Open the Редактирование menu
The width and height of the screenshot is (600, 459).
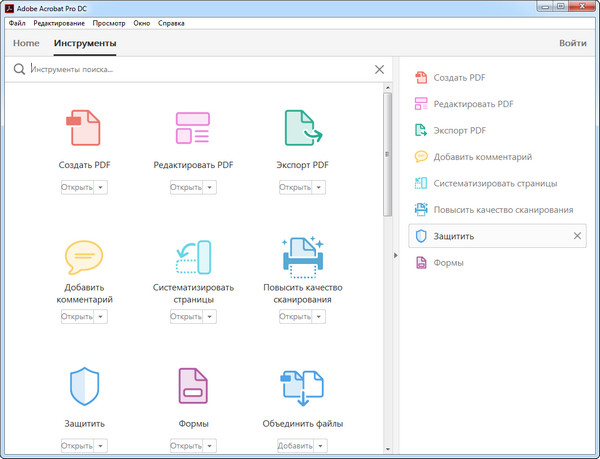(58, 22)
